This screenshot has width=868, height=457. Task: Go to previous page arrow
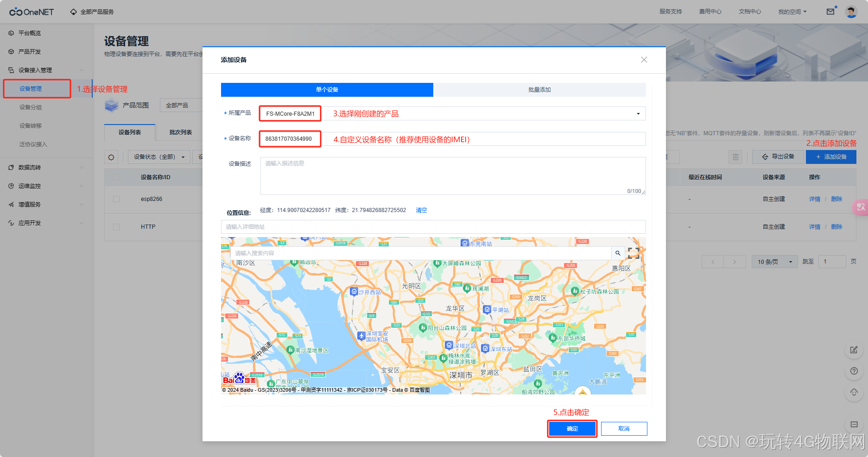[x=713, y=262]
